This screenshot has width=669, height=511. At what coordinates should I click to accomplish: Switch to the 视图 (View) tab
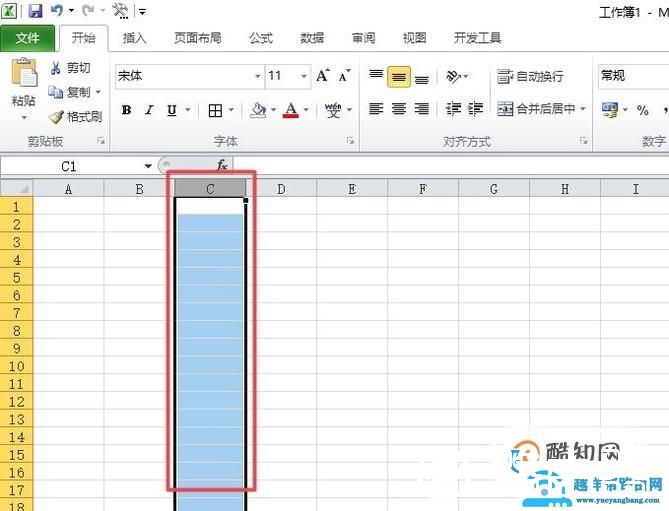(414, 38)
